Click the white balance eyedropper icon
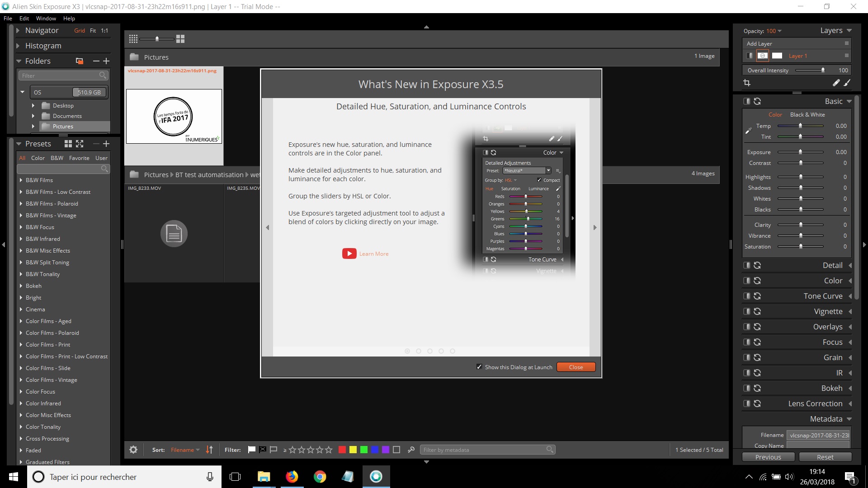868x488 pixels. 748,131
